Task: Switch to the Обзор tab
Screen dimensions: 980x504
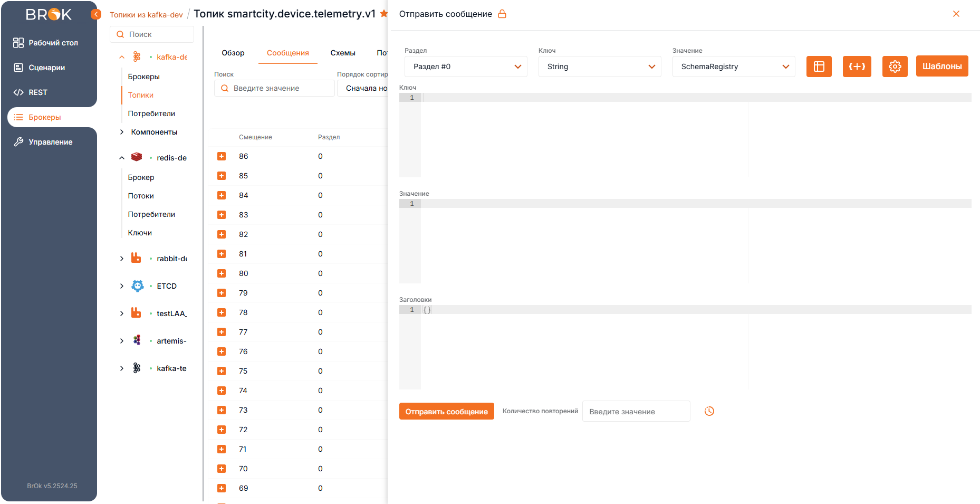Action: pyautogui.click(x=233, y=53)
